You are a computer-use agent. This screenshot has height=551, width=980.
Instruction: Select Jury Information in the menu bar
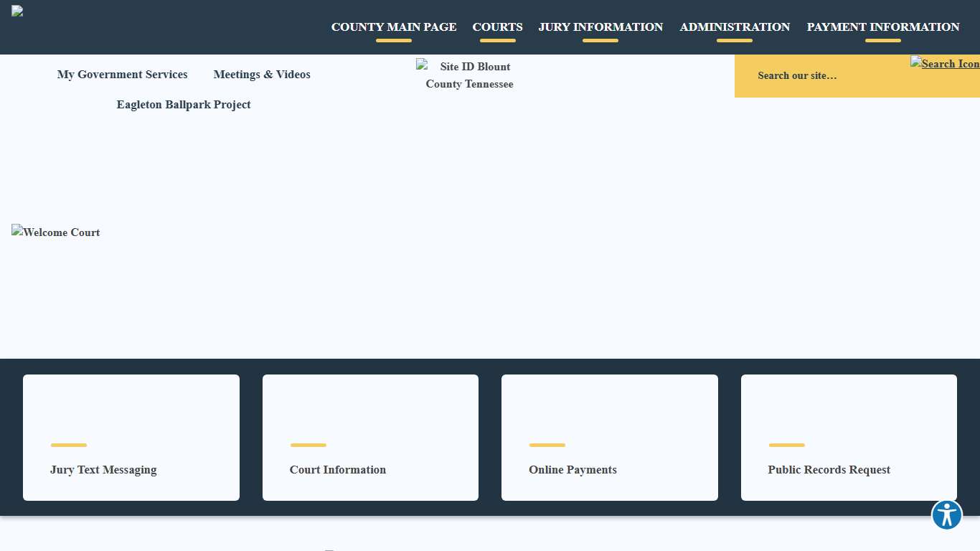tap(600, 27)
